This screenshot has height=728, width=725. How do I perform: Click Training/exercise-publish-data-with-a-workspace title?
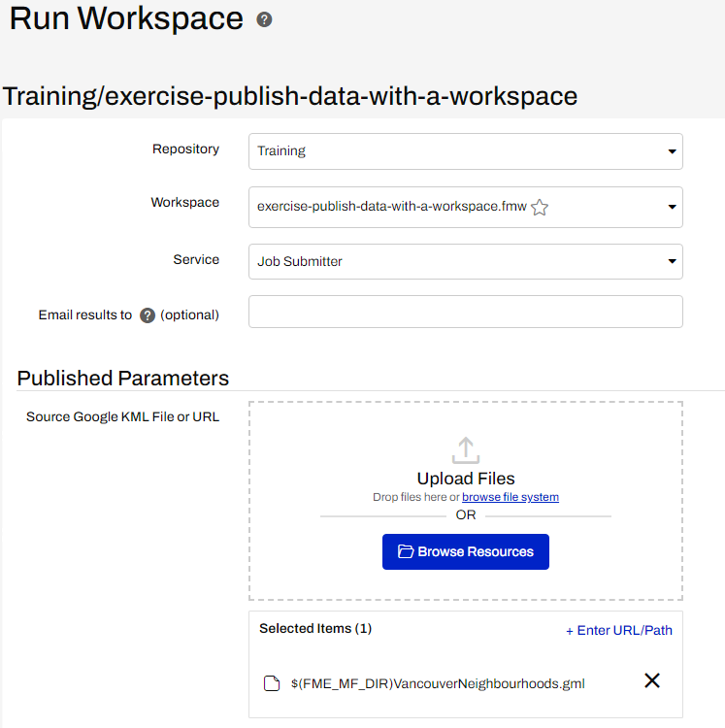(x=290, y=96)
